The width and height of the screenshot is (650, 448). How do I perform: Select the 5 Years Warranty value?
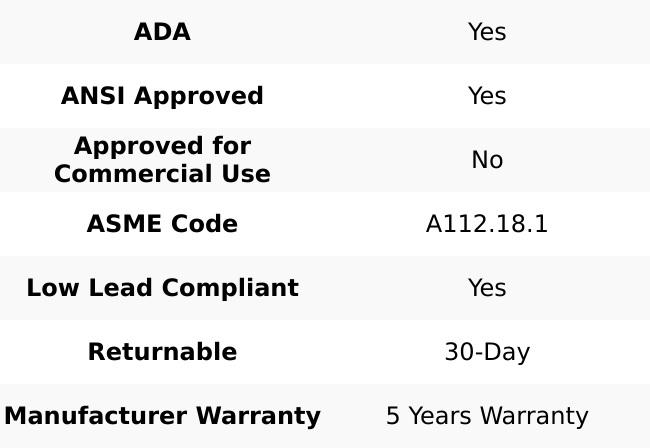click(487, 416)
